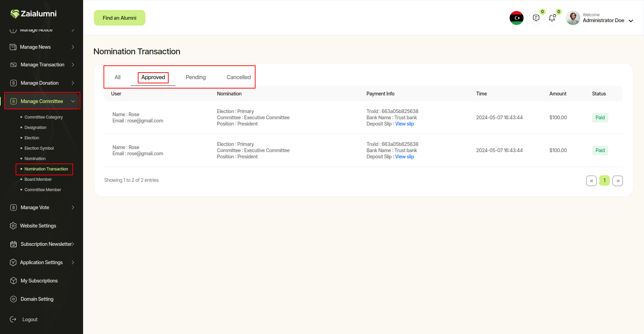Click the Manage Vote sidebar icon
Screen dimensions: 644x334
pos(14,207)
